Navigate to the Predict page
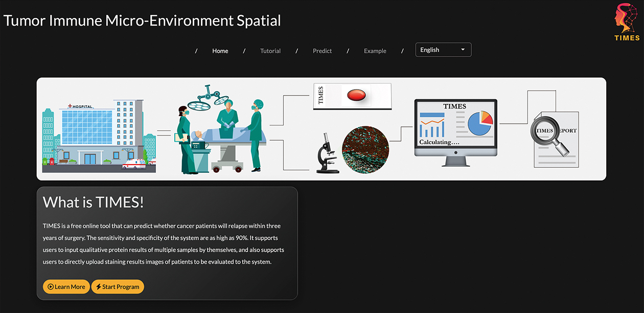Screen dimensions: 644x313 tap(322, 51)
